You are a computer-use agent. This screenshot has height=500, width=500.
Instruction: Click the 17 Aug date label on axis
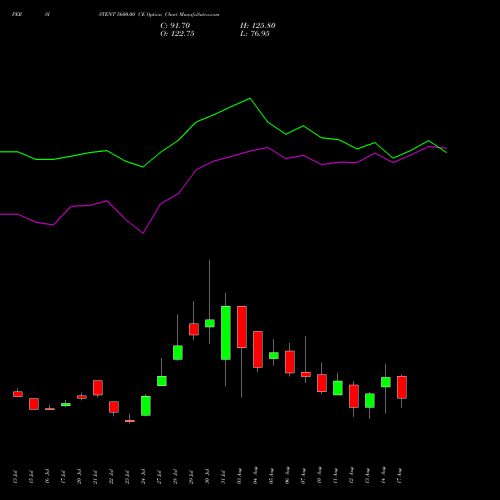399,476
